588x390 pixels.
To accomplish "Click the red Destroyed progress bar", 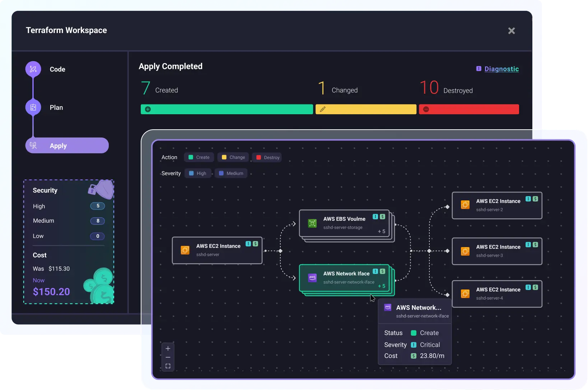I will [469, 109].
